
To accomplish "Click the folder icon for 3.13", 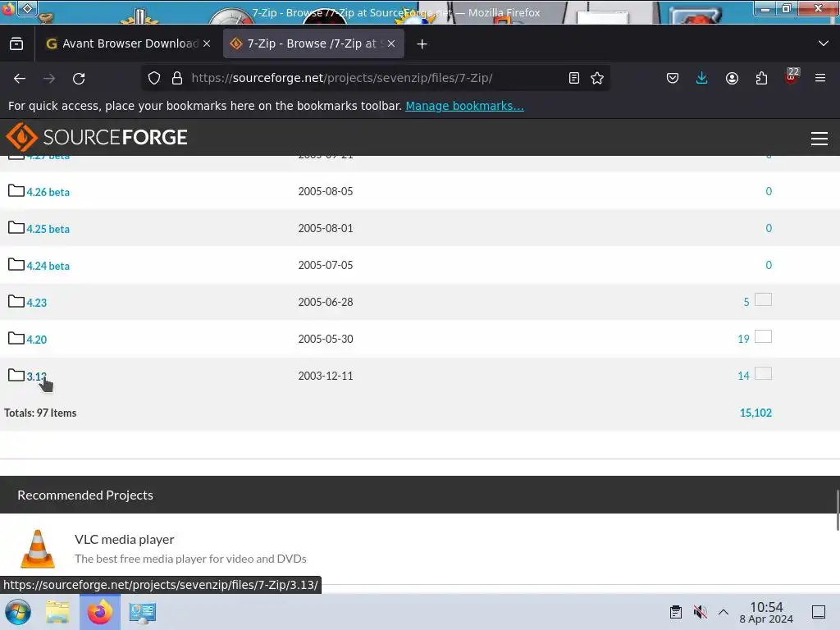I will tap(16, 375).
